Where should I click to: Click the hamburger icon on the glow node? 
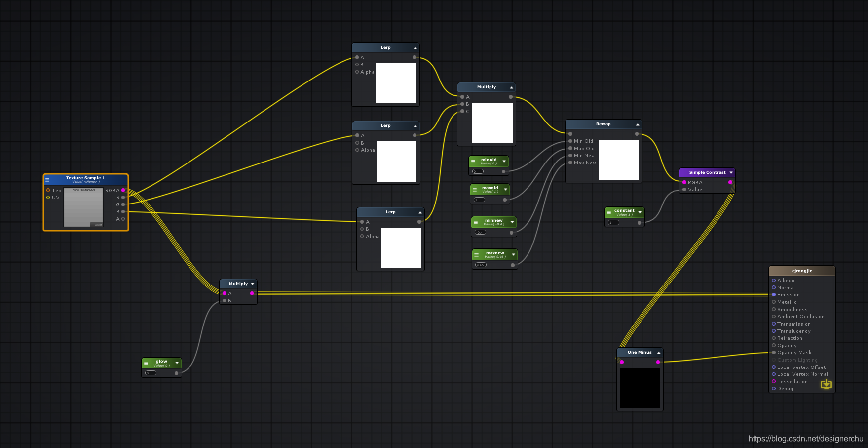(x=146, y=363)
